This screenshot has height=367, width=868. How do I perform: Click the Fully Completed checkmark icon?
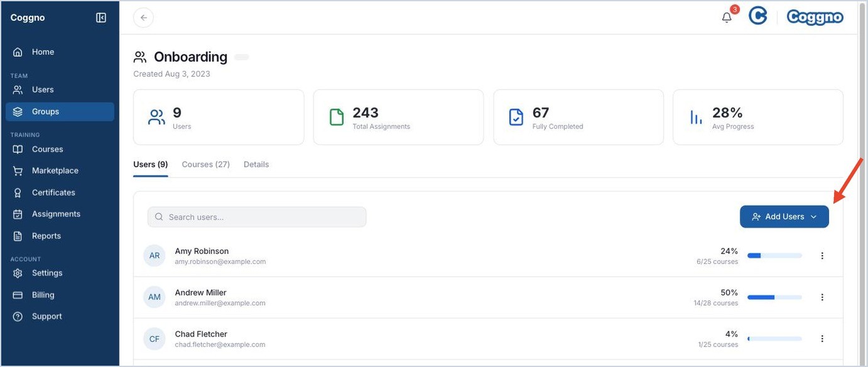point(516,117)
